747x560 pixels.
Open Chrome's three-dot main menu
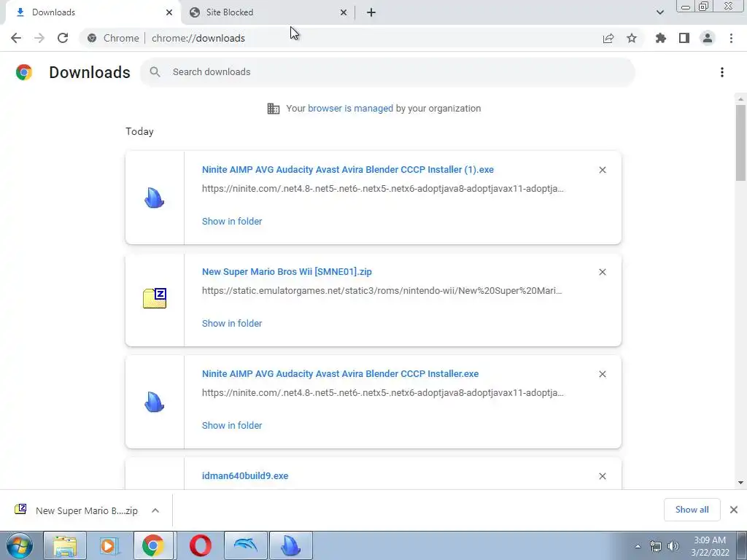[731, 38]
